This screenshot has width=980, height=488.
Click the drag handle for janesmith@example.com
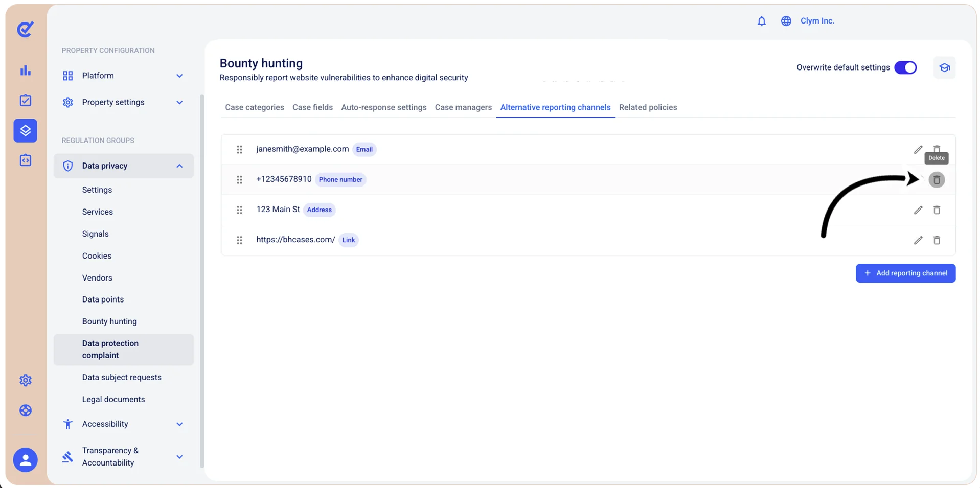pos(239,150)
